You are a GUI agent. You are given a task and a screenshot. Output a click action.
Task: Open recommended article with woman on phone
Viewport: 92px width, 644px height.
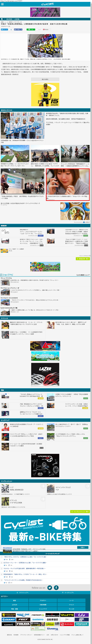pos(68,185)
